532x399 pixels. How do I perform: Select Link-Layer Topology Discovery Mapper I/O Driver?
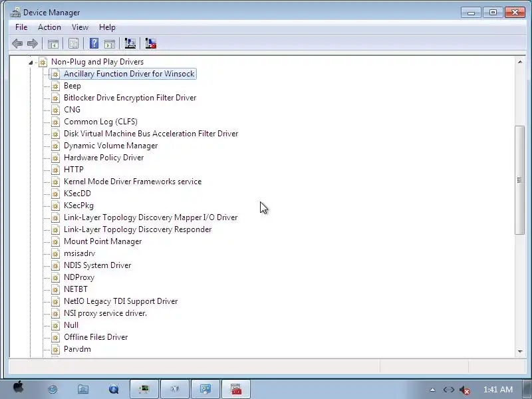(x=151, y=217)
